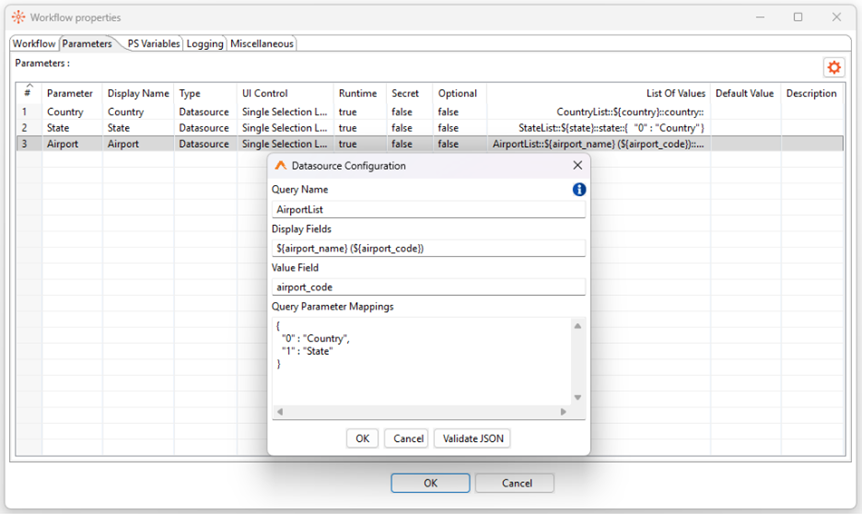Click the orange gear settings icon
The width and height of the screenshot is (862, 514).
click(x=833, y=67)
